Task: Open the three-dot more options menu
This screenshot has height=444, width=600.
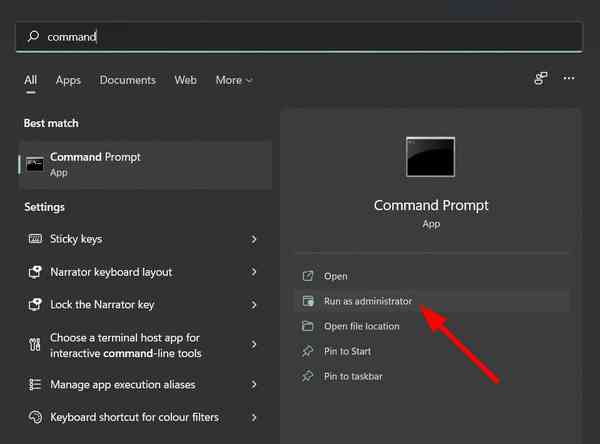Action: click(x=569, y=78)
